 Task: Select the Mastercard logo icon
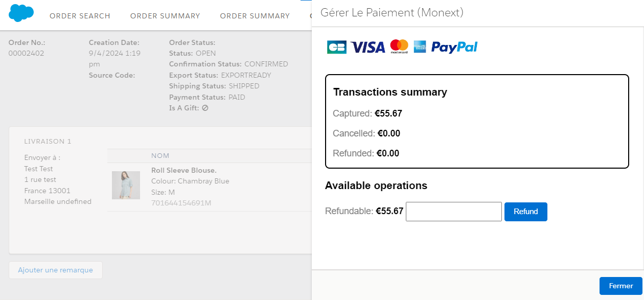tap(399, 47)
